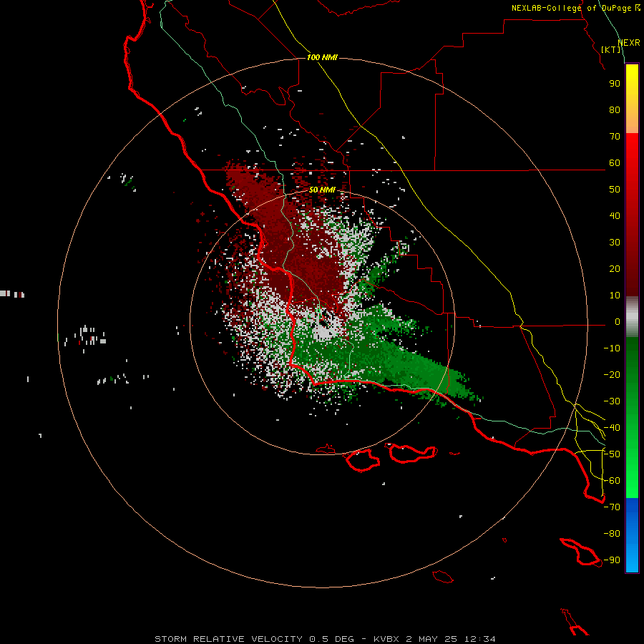The image size is (644, 644).
Task: Click the -20 value on the color scale
Action: coord(612,374)
